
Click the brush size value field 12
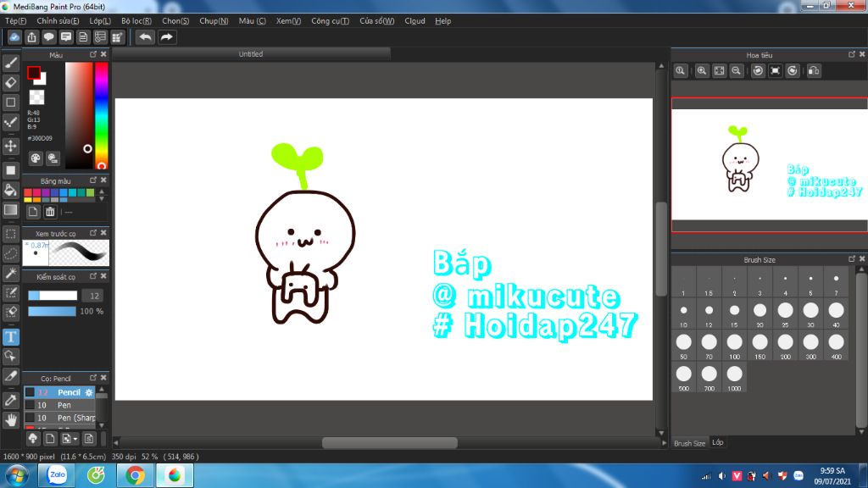93,296
